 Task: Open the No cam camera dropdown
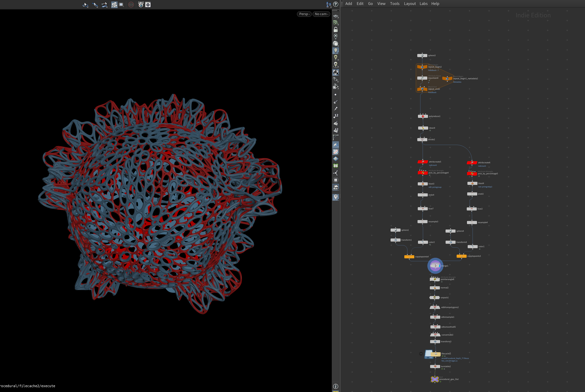(x=321, y=14)
